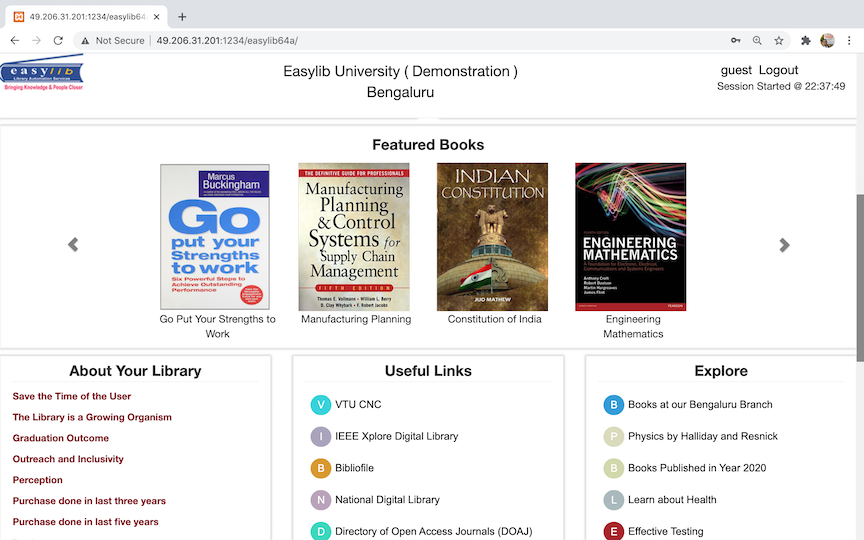Viewport: 864px width, 540px height.
Task: Click the Effective Testing letter E icon
Action: pyautogui.click(x=613, y=532)
